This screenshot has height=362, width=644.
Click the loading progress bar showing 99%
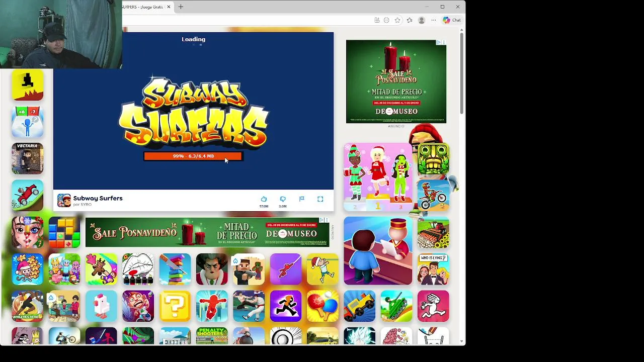click(x=193, y=156)
